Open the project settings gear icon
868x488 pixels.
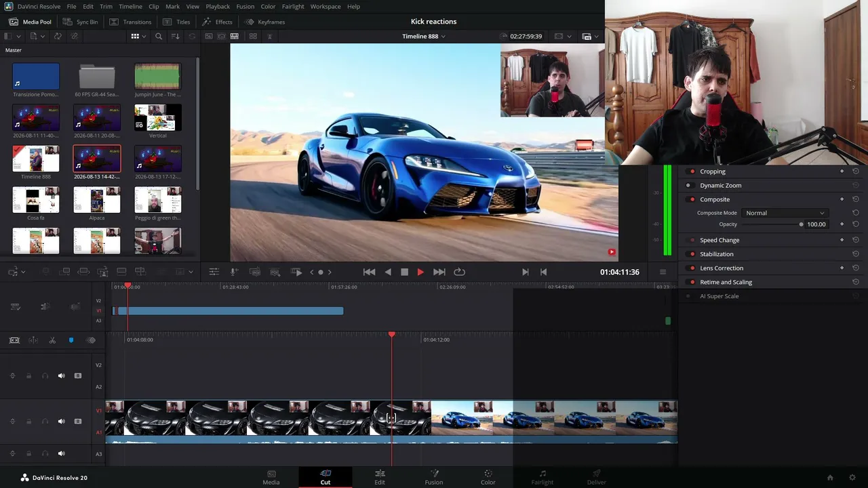pos(851,478)
